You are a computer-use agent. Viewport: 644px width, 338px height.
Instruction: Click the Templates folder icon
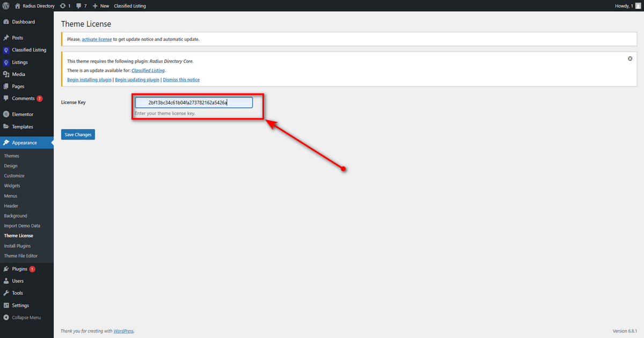[6, 127]
